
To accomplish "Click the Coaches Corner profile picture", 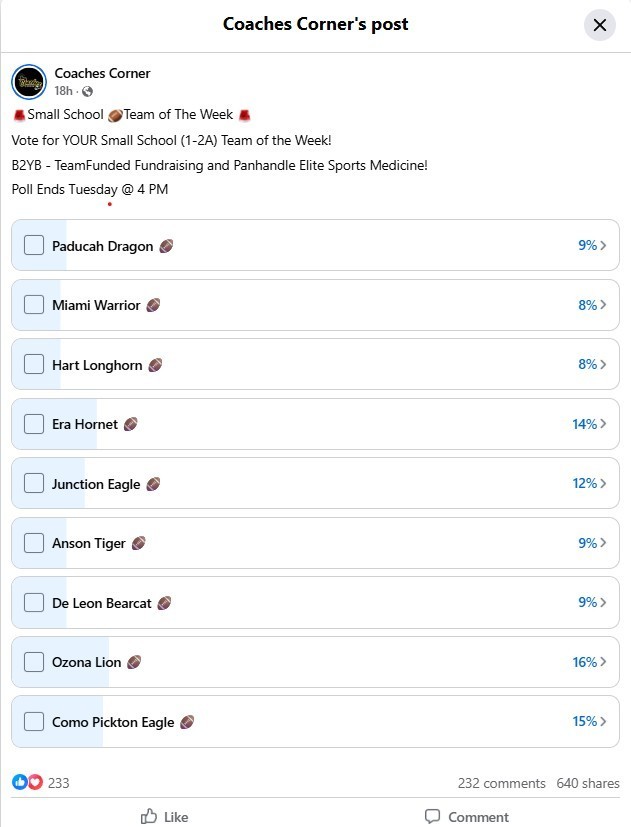I will click(x=29, y=81).
